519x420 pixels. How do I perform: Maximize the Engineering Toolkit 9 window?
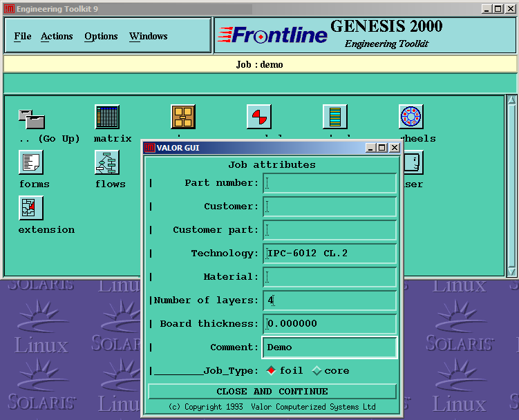pos(498,9)
